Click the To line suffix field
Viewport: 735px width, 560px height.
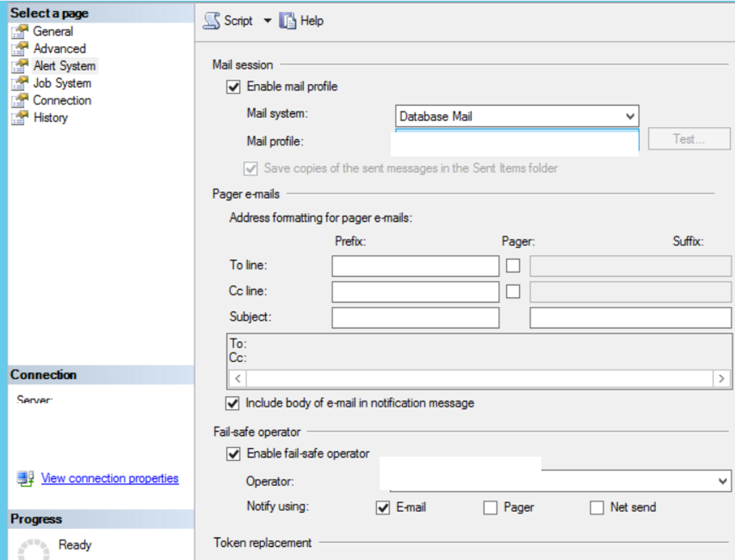[630, 266]
